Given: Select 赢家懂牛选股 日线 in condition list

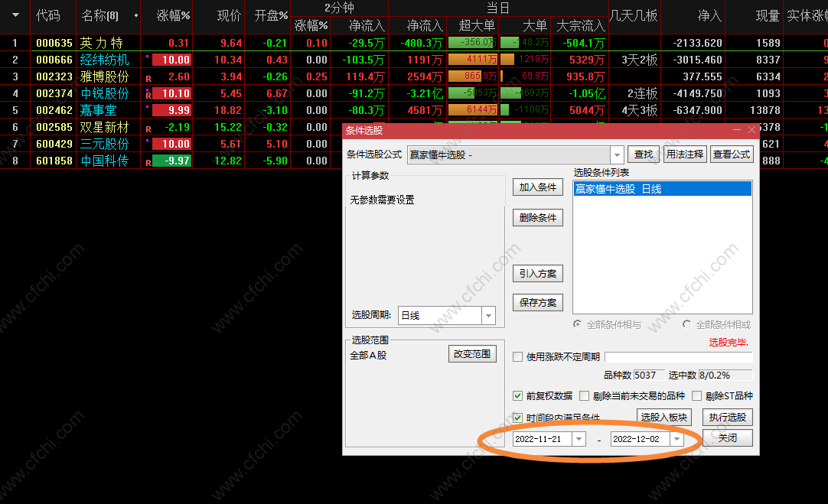Looking at the screenshot, I should click(x=662, y=189).
